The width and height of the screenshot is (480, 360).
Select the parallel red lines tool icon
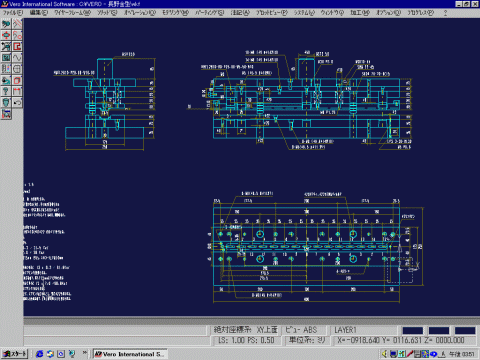[17, 24]
